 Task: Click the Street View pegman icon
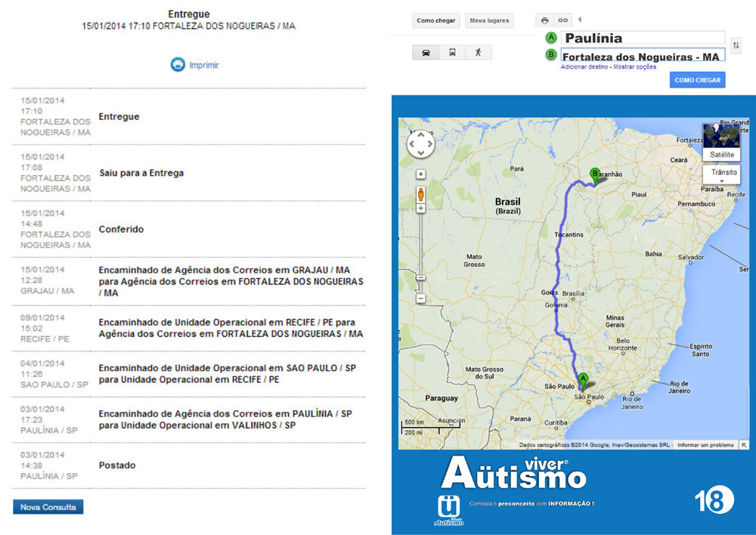click(x=421, y=195)
